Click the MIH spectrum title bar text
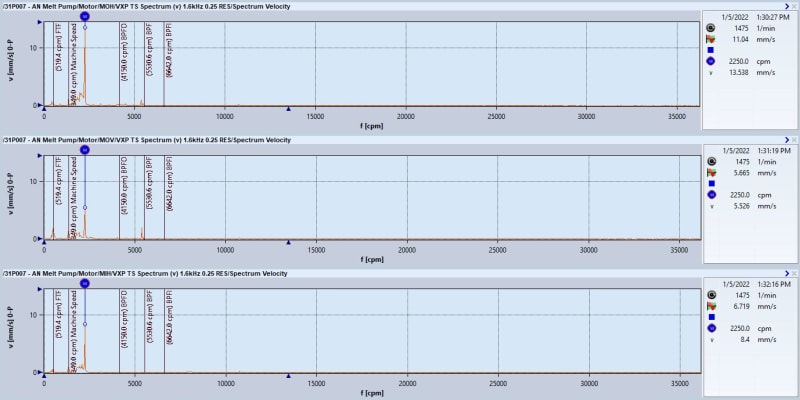The width and height of the screenshot is (800, 400). [145, 273]
